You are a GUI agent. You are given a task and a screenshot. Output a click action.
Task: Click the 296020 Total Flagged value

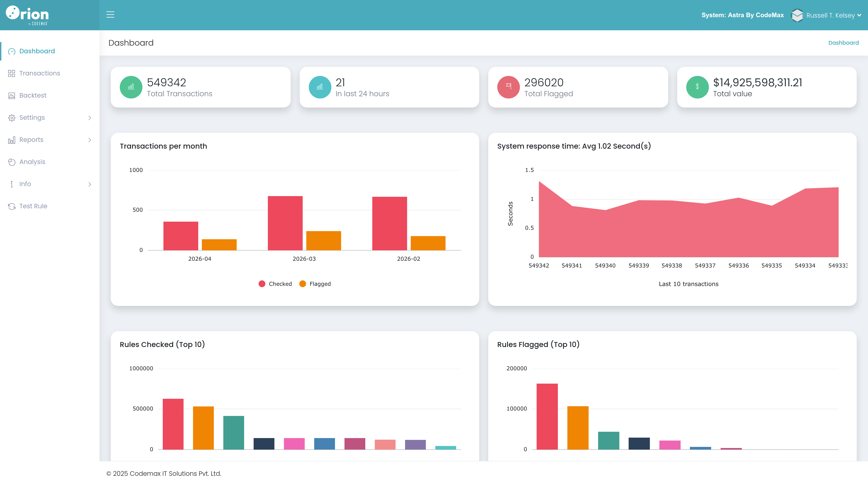pyautogui.click(x=544, y=82)
